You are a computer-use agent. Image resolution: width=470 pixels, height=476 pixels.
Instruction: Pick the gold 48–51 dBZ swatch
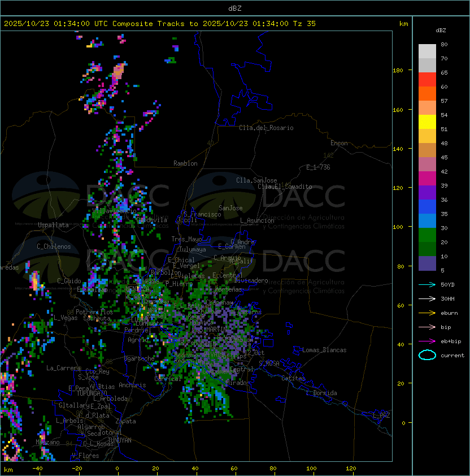coord(427,136)
